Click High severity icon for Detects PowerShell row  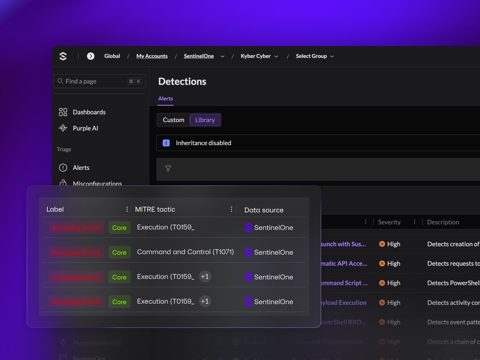[382, 283]
